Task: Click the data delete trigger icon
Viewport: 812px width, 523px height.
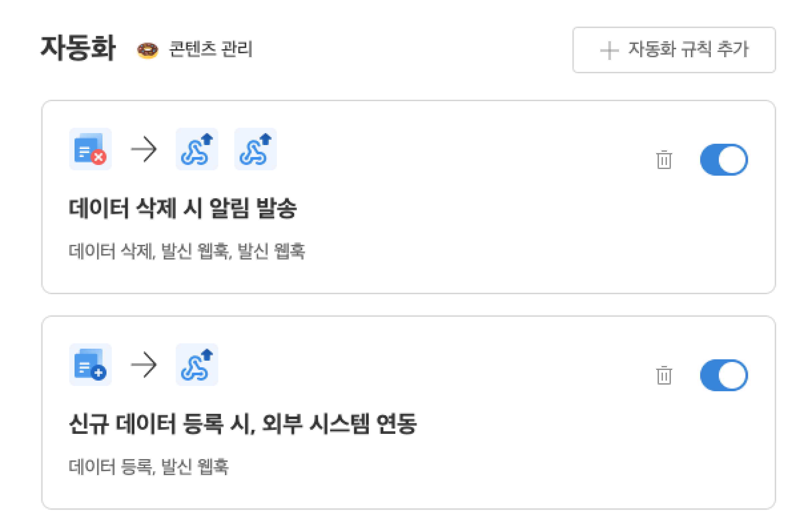Action: click(90, 149)
